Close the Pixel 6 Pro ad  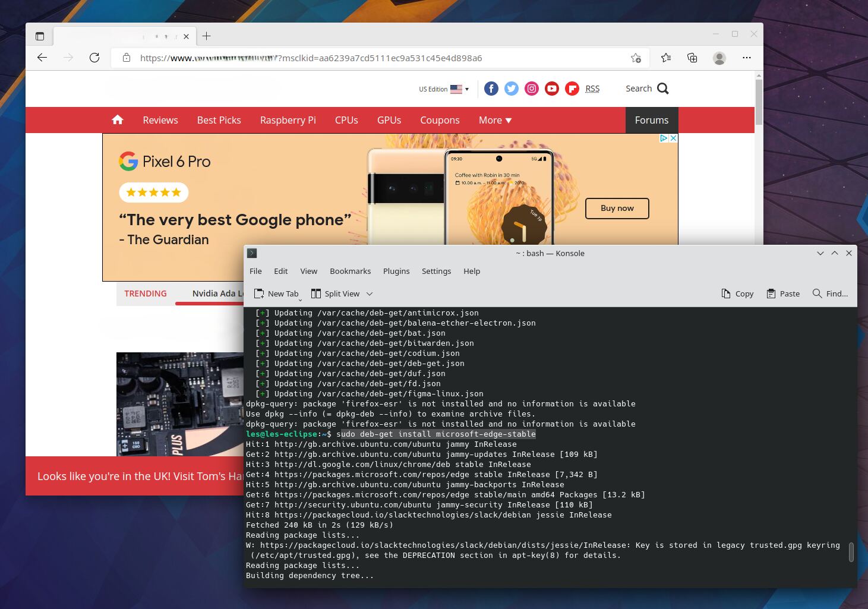tap(673, 138)
